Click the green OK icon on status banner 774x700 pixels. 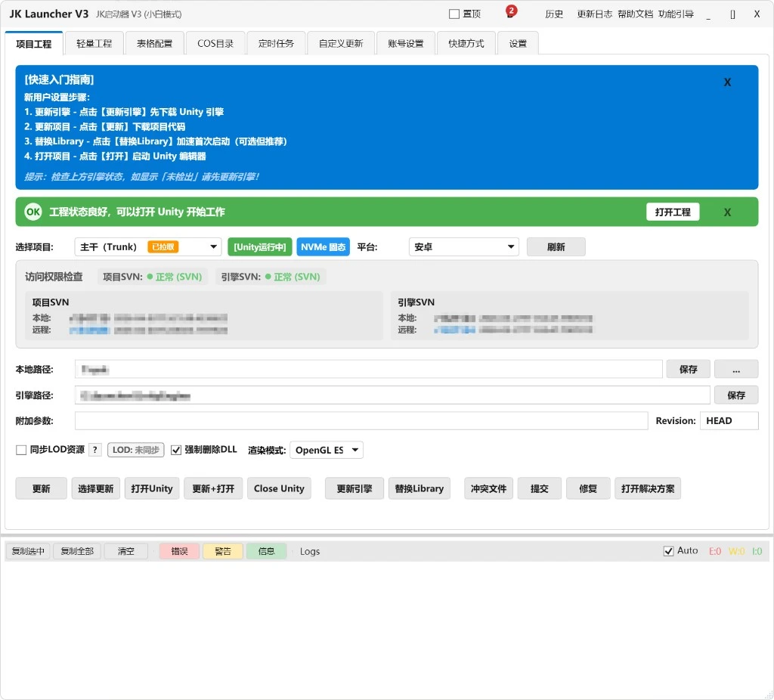click(x=33, y=212)
